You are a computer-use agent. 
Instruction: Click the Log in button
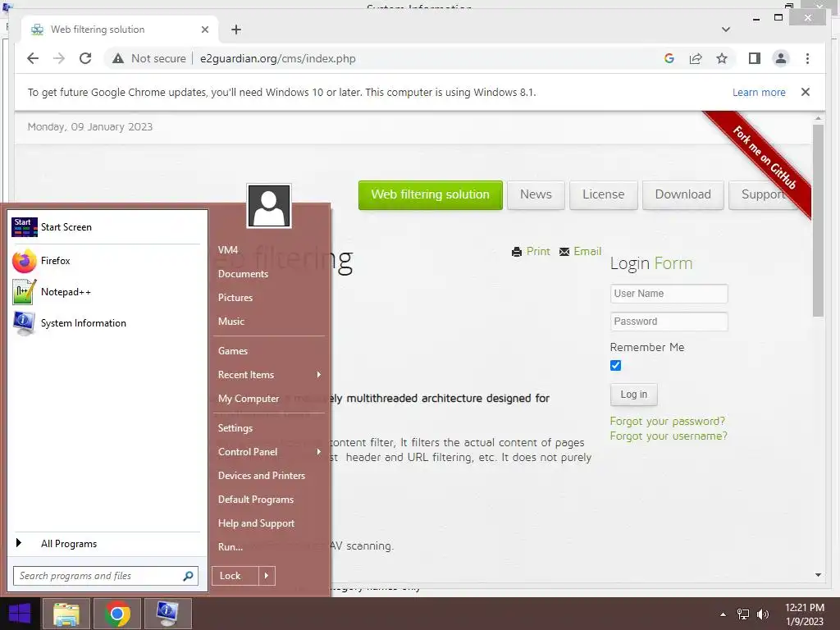[x=634, y=395]
